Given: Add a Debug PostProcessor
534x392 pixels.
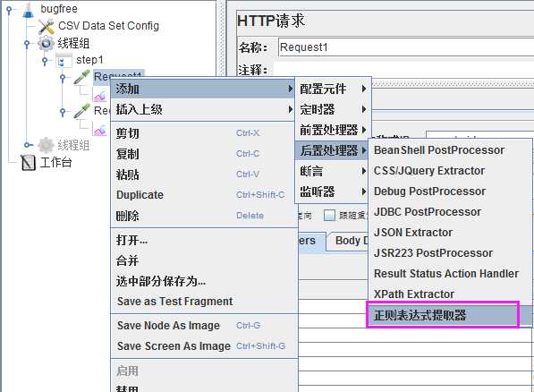Looking at the screenshot, I should pyautogui.click(x=450, y=192).
